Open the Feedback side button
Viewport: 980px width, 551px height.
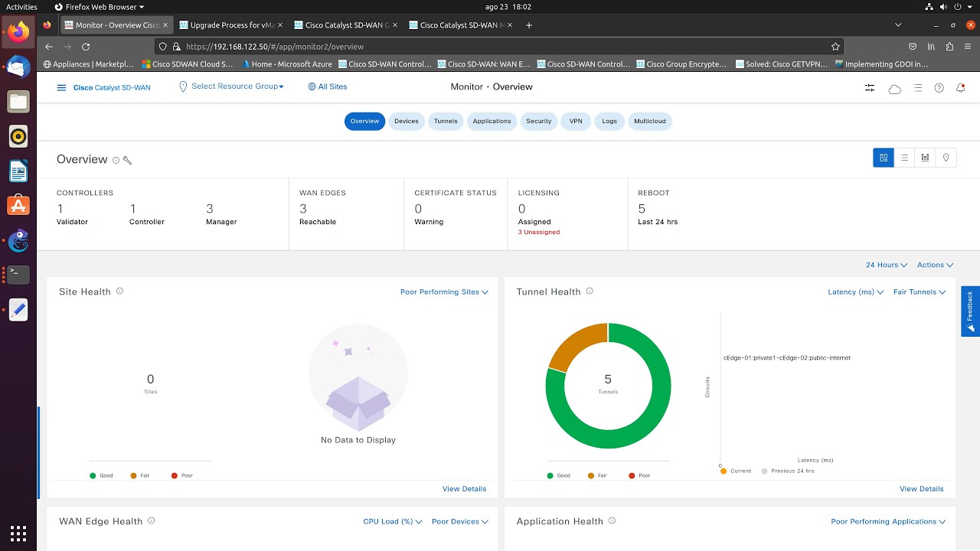(970, 311)
